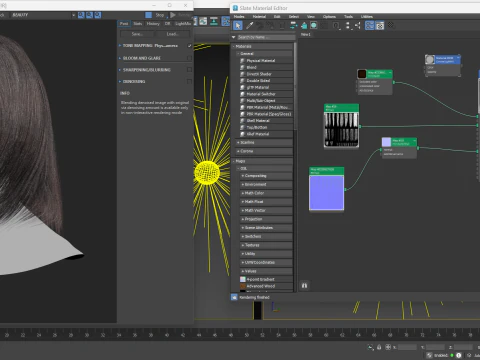Click the Lay Out Children tree icon
Screen dimensions: 480x360
click(x=358, y=25)
